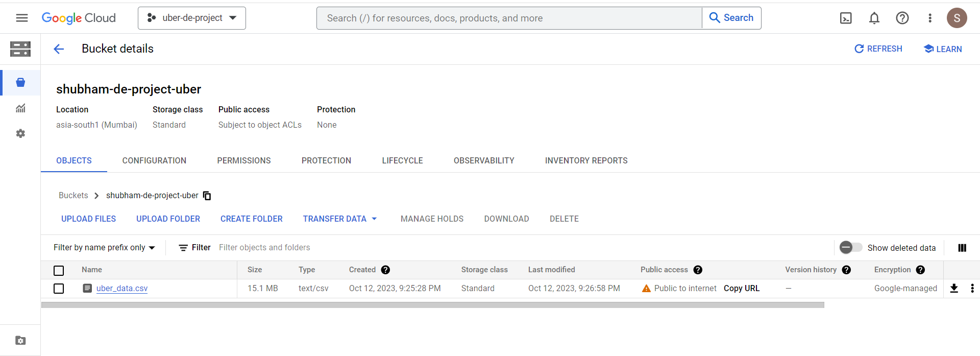980x356 pixels.
Task: Download uber_data.csv with the download icon
Action: tap(954, 288)
